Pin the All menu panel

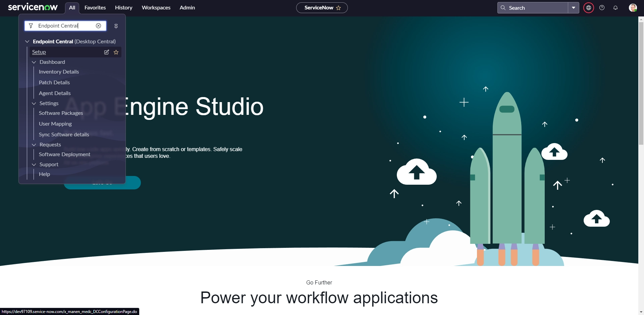click(116, 26)
